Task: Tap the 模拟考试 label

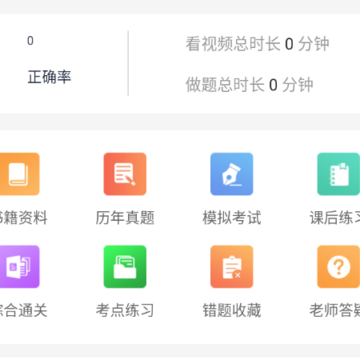Action: point(232,218)
